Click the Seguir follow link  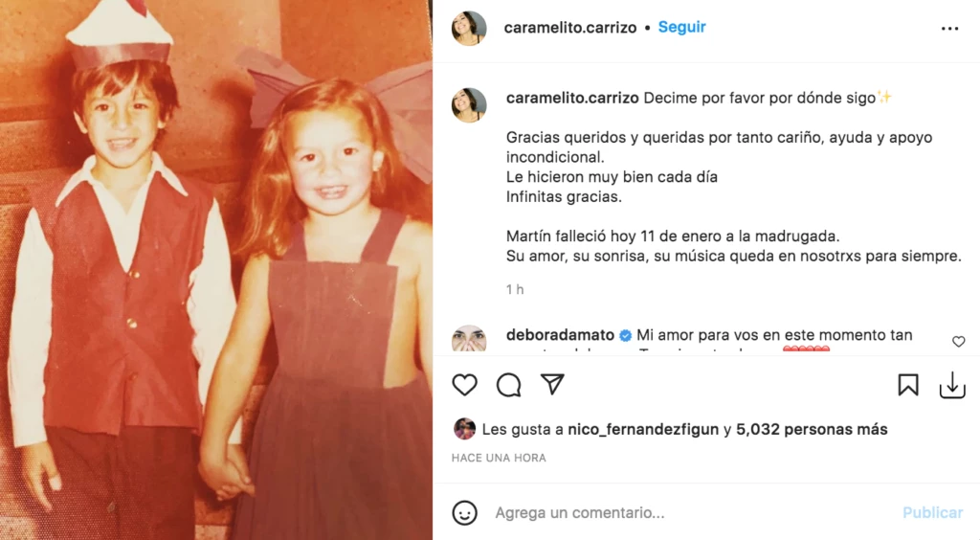[681, 27]
